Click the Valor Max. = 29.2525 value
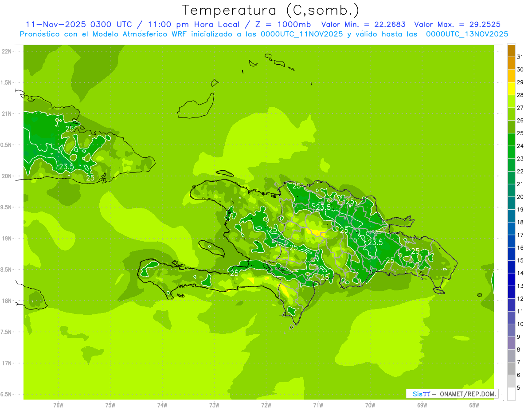This screenshot has height=411, width=532. click(x=458, y=25)
